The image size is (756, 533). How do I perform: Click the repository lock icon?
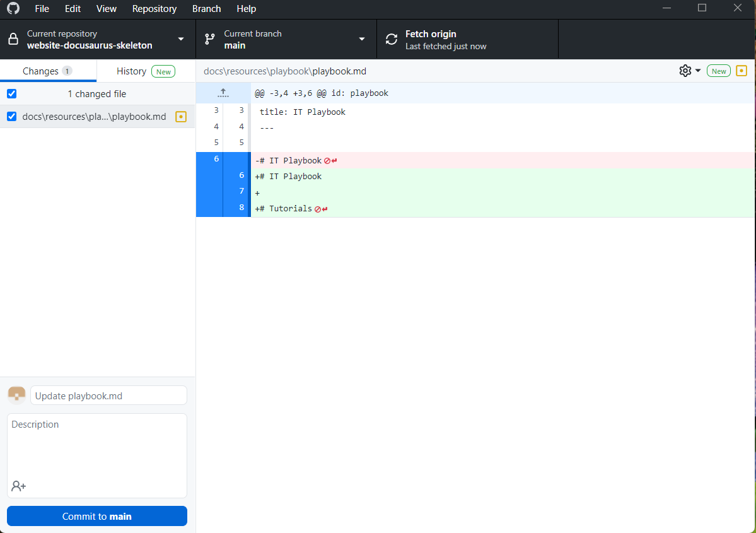point(13,40)
